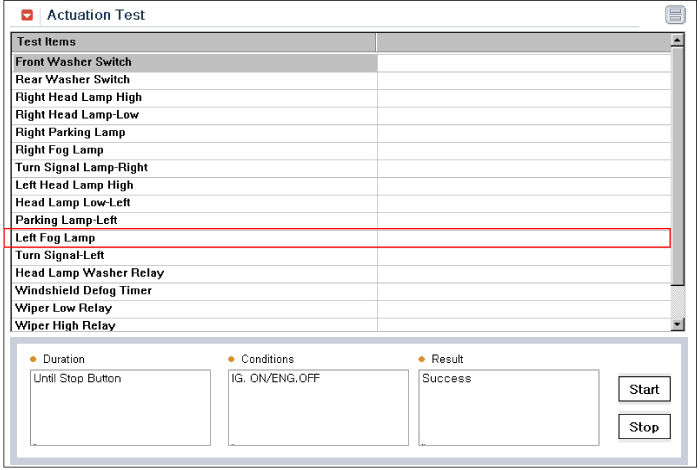Select Parking Lamp-Left row
The width and height of the screenshot is (700, 470).
click(342, 220)
